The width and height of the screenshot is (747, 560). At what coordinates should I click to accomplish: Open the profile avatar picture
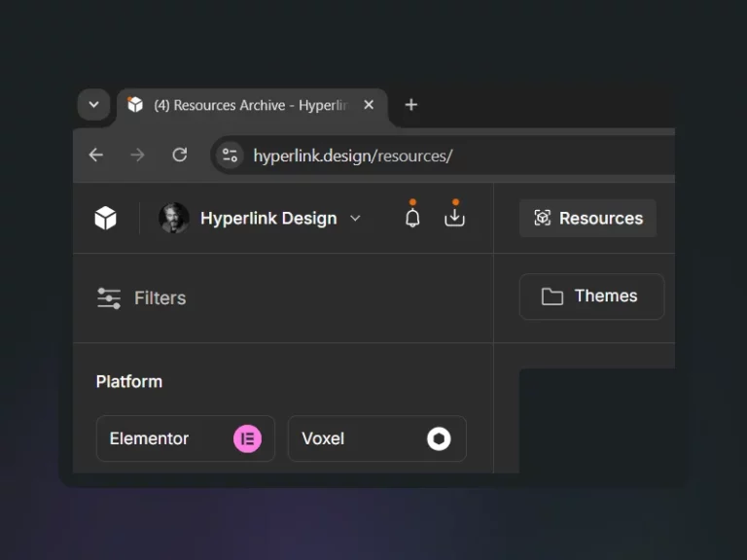(174, 219)
